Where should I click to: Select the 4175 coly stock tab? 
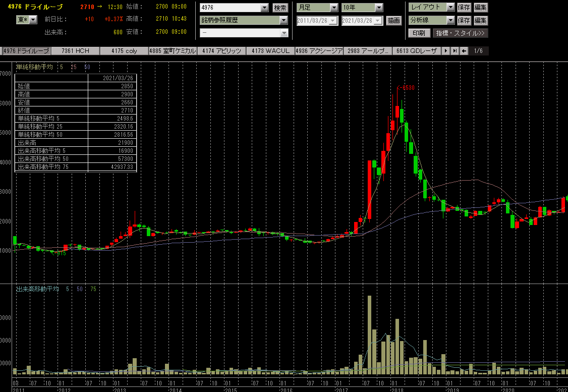point(124,51)
